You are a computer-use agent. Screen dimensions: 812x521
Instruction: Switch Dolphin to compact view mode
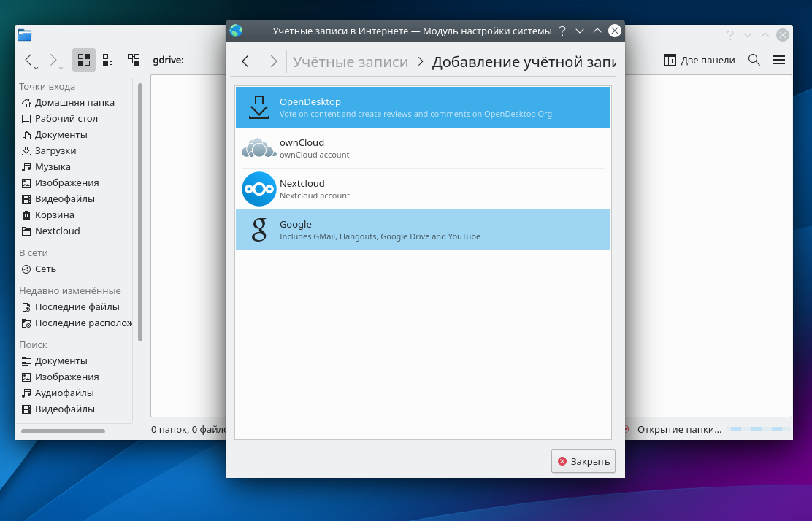(x=109, y=60)
